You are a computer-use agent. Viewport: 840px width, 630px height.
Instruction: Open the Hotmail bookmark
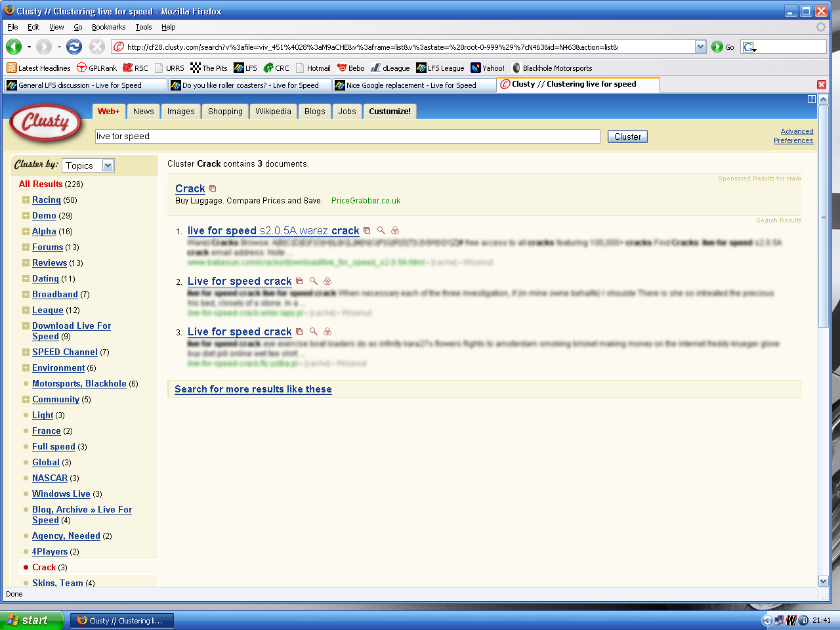[x=313, y=68]
